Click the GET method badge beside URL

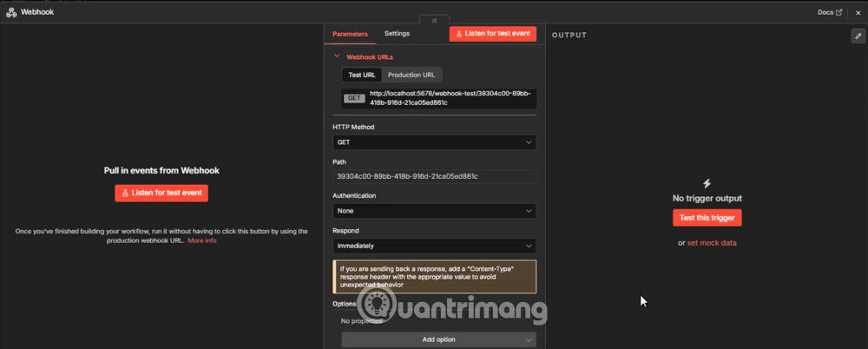354,98
